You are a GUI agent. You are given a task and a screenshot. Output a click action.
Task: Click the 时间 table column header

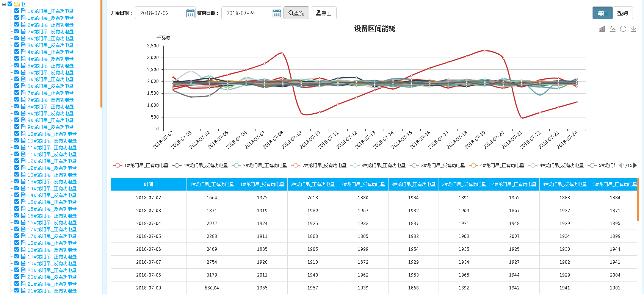point(149,185)
